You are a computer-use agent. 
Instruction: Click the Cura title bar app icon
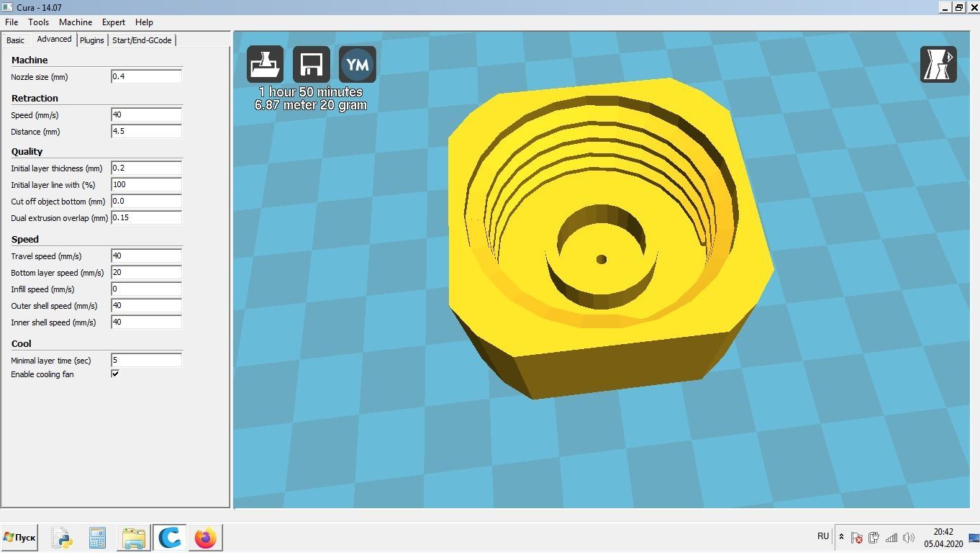[x=7, y=7]
